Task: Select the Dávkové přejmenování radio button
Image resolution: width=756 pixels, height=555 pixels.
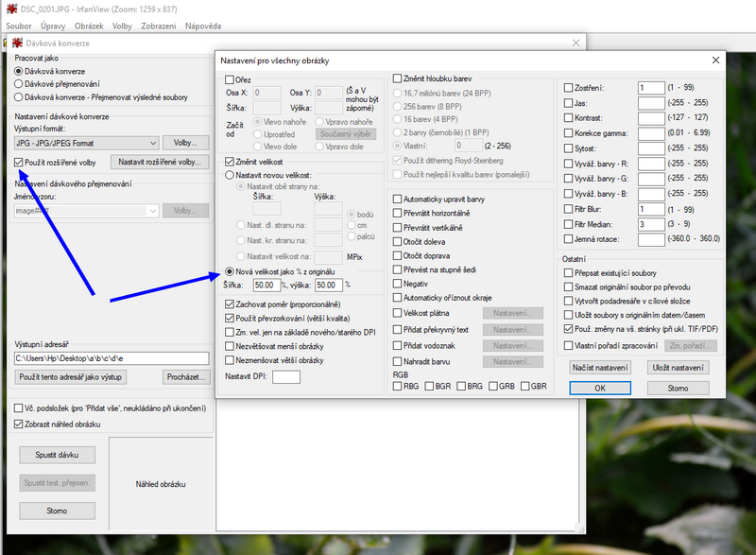Action: point(19,83)
